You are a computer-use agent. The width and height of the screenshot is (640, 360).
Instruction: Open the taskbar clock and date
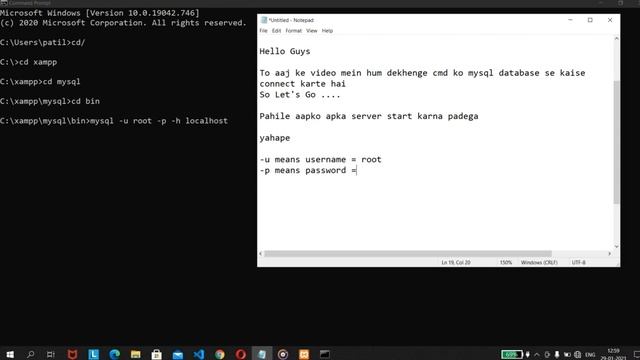tap(613, 354)
